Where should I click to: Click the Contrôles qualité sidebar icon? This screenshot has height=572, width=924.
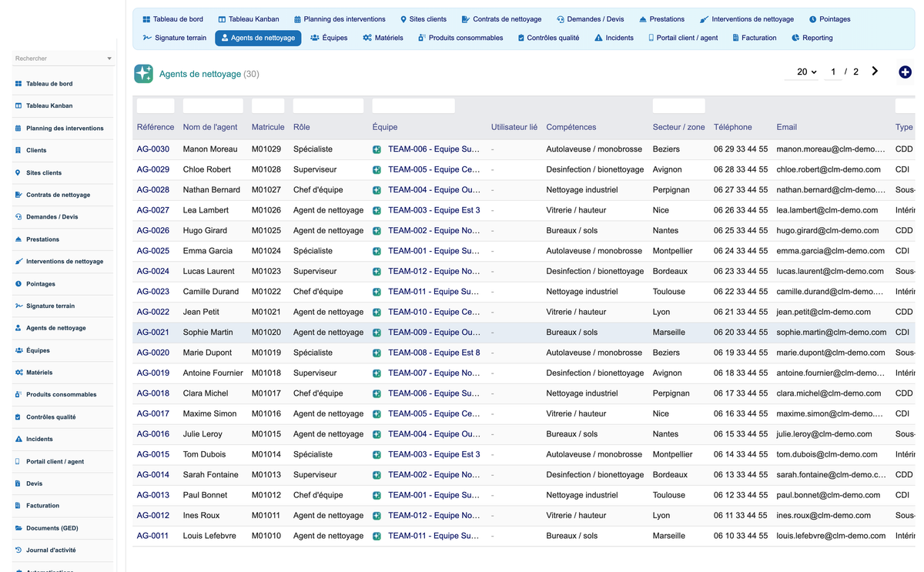pyautogui.click(x=18, y=417)
